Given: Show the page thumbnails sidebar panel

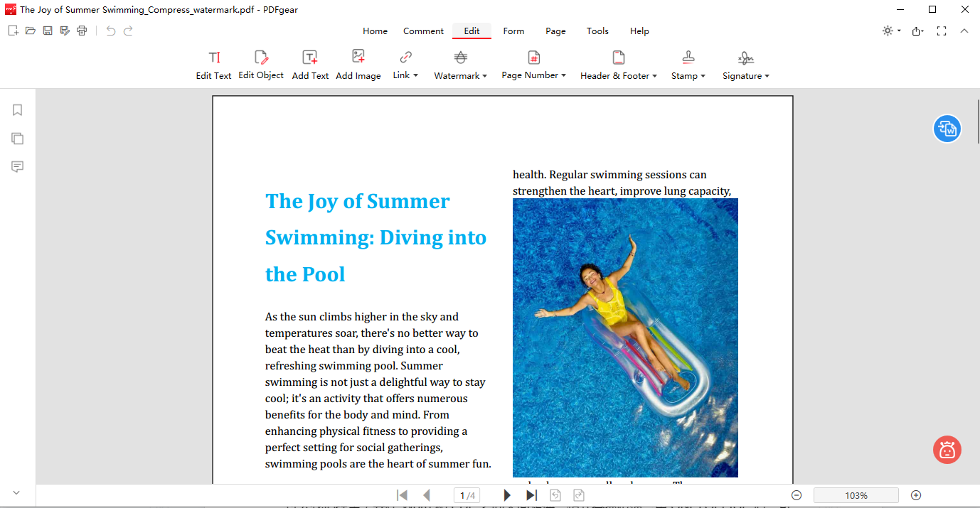Looking at the screenshot, I should pos(18,139).
